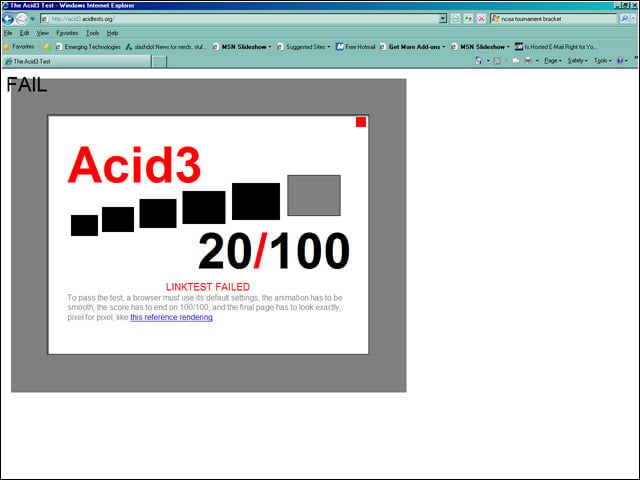Click the small red square on the Acid3 page
The height and width of the screenshot is (480, 640).
click(361, 122)
